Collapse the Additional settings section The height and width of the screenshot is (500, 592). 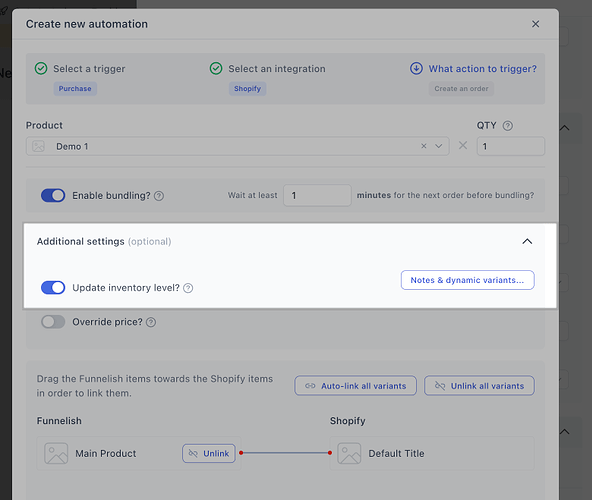(x=527, y=241)
